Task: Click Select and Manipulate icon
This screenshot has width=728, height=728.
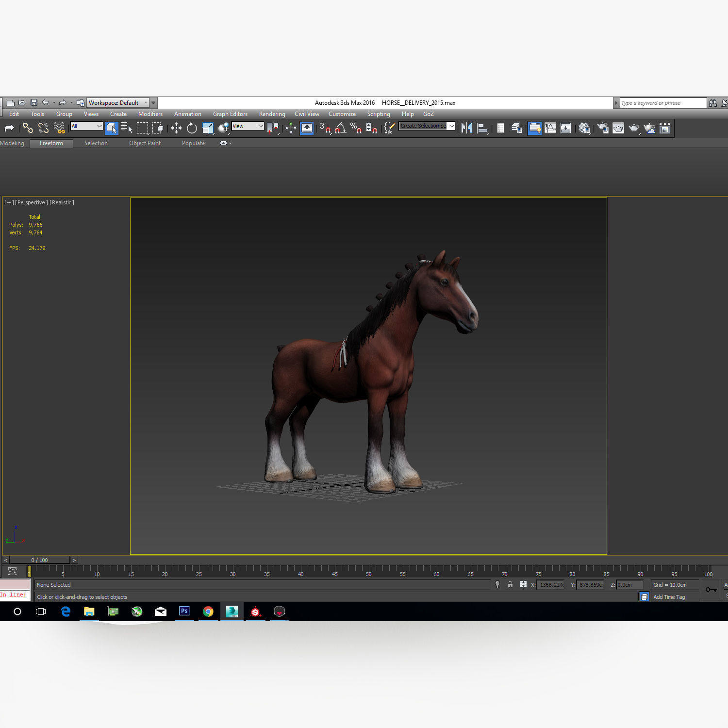Action: 291,128
